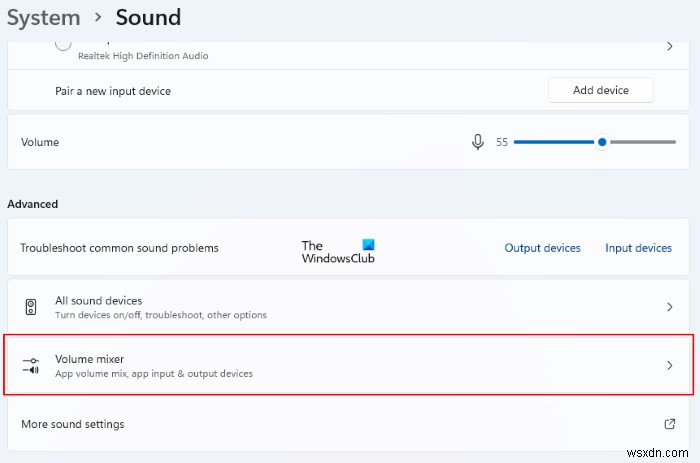Click 'App volume mix, app input & output devices' text
The width and height of the screenshot is (700, 463).
(x=154, y=374)
